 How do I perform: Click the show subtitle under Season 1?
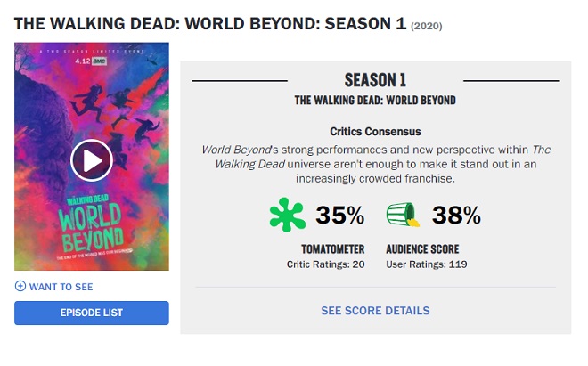(375, 100)
